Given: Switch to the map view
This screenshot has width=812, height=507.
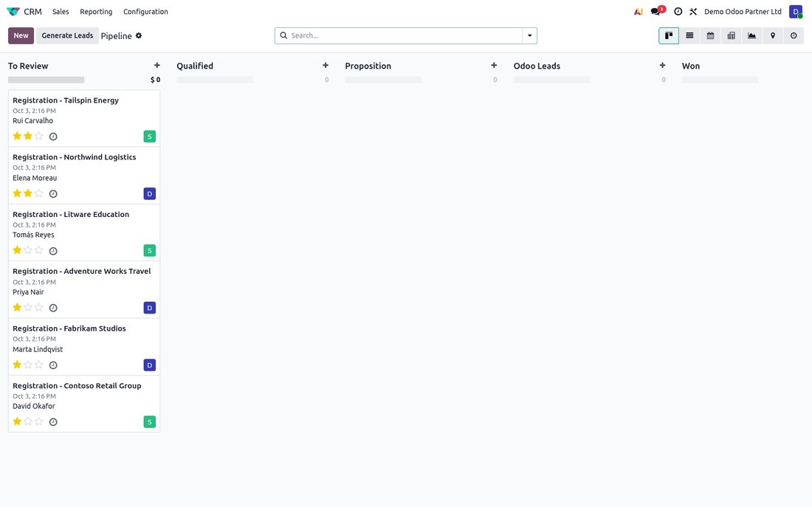Looking at the screenshot, I should [773, 35].
